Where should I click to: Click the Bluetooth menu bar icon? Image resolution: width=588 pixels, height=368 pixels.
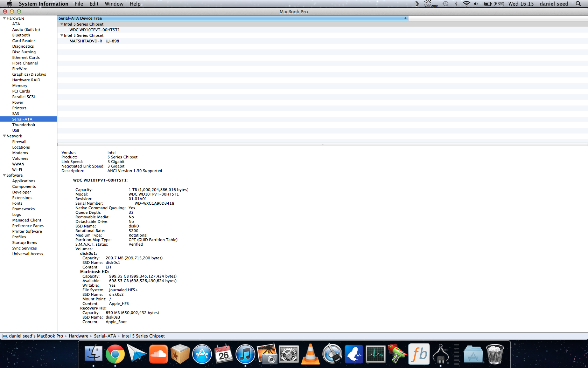456,4
